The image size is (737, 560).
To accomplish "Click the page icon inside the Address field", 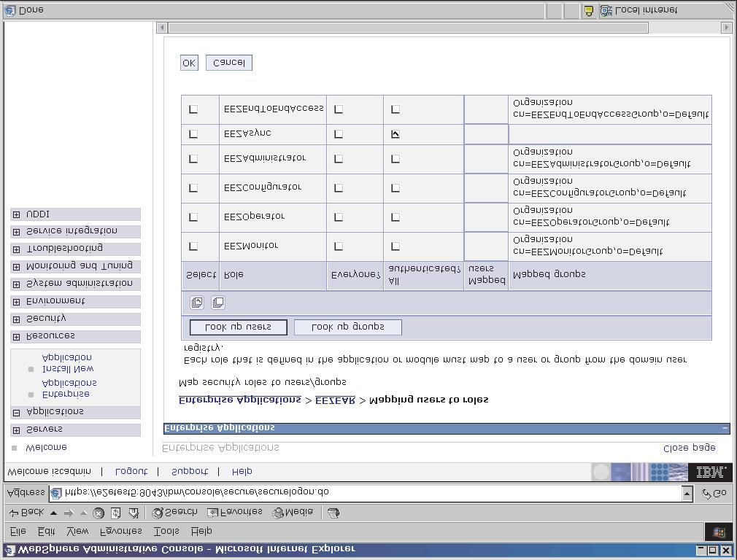I will tap(56, 494).
